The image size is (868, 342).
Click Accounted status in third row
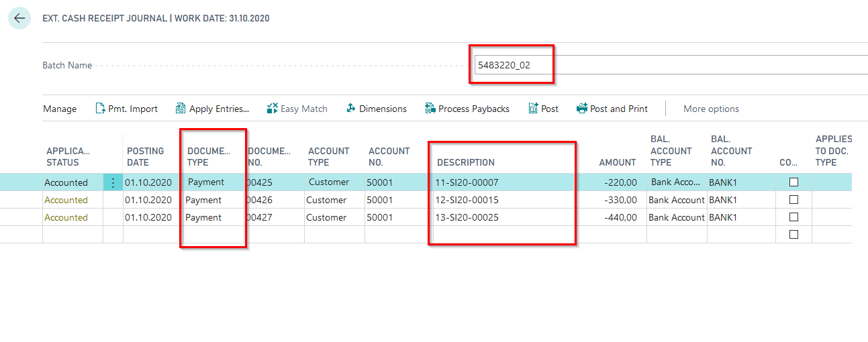[x=66, y=217]
